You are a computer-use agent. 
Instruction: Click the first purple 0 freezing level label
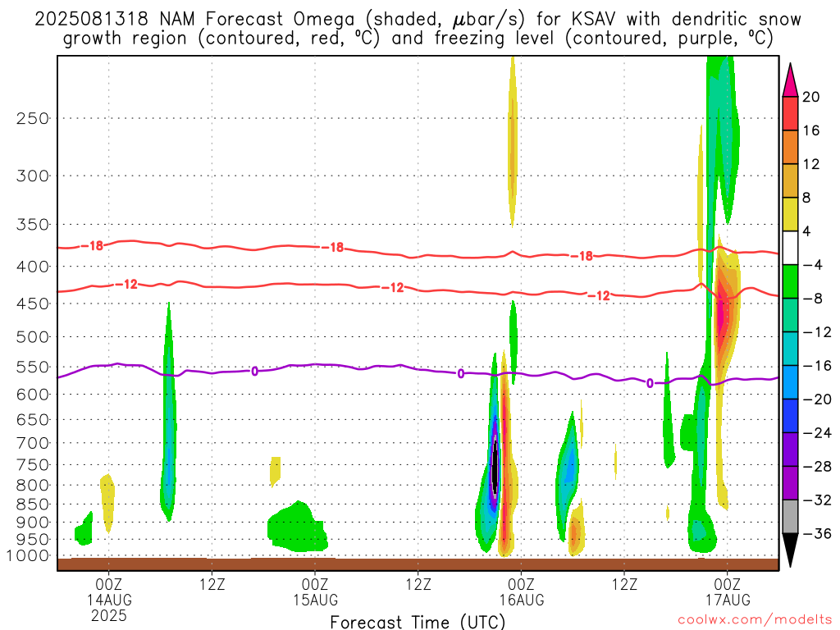[x=254, y=372]
